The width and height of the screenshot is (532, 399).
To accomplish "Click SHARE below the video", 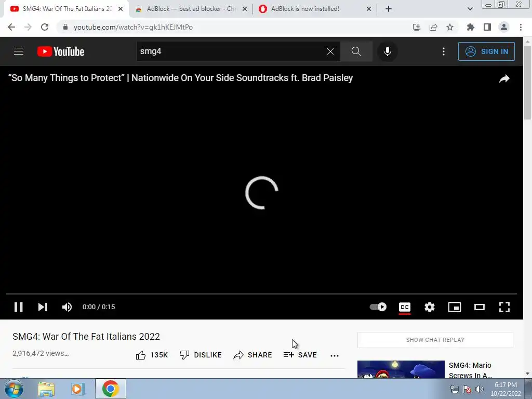I will 253,355.
